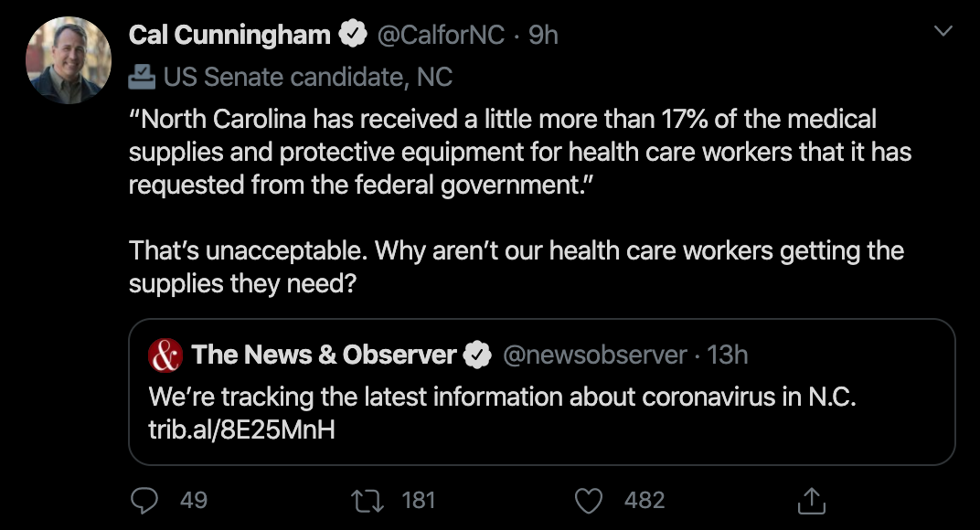Image resolution: width=980 pixels, height=530 pixels.
Task: Open the @newsobserver handle
Action: coord(595,355)
